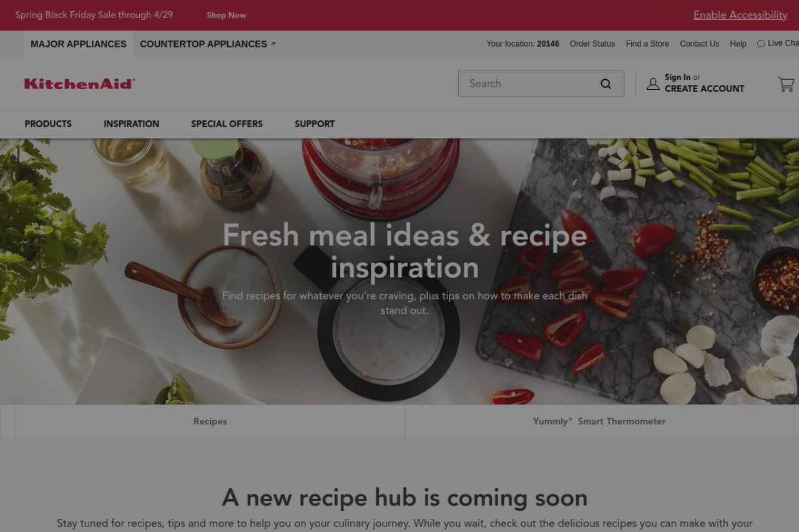Click the user account profile icon

[x=653, y=84]
